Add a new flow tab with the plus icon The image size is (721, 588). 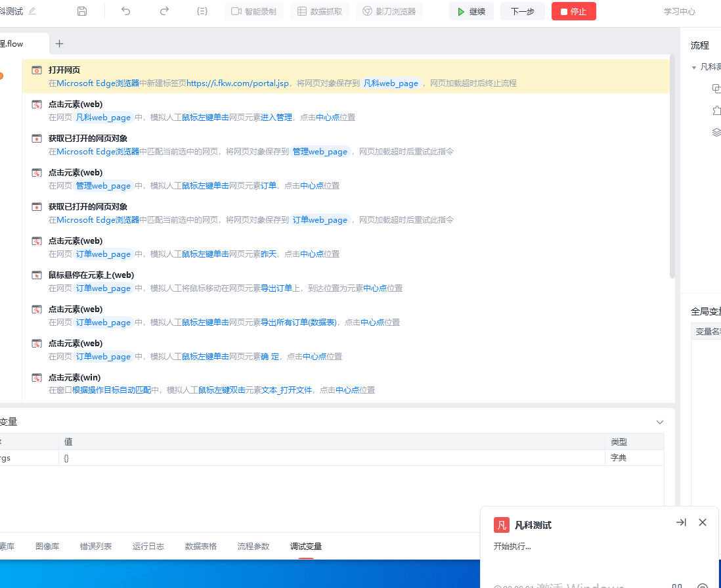pos(59,44)
